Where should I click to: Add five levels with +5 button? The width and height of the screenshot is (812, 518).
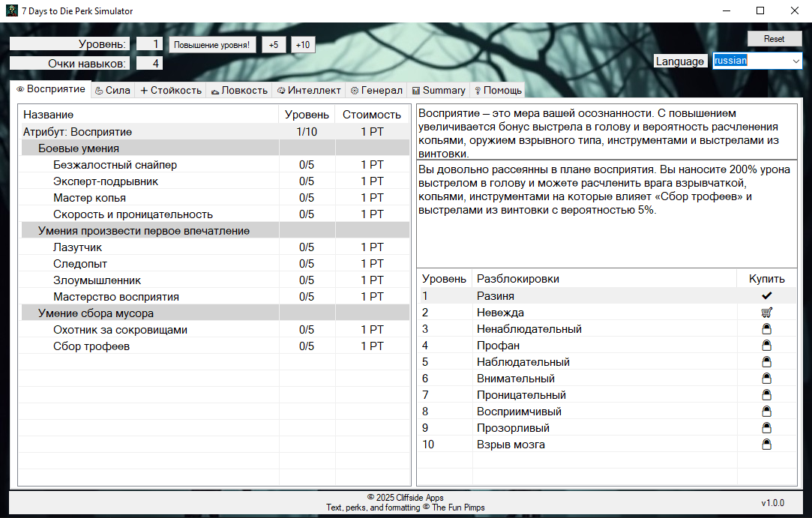pyautogui.click(x=274, y=44)
